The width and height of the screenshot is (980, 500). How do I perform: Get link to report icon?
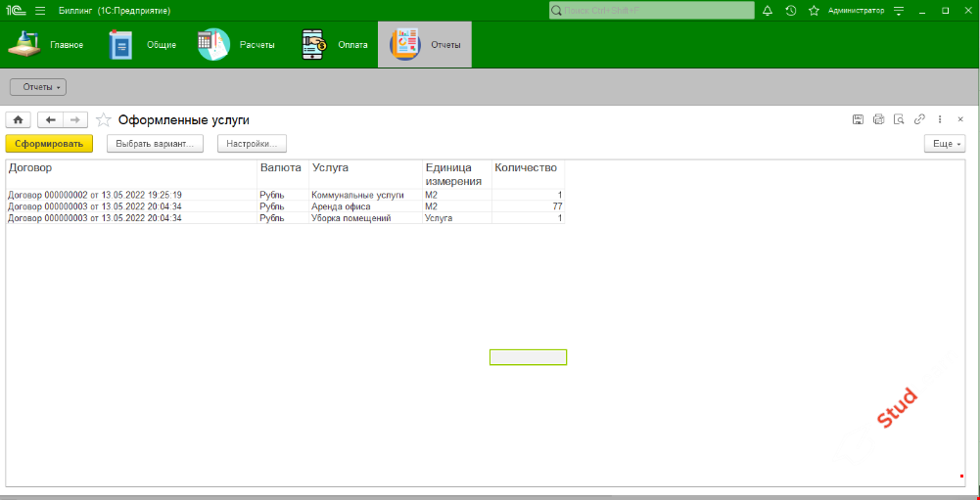point(919,119)
